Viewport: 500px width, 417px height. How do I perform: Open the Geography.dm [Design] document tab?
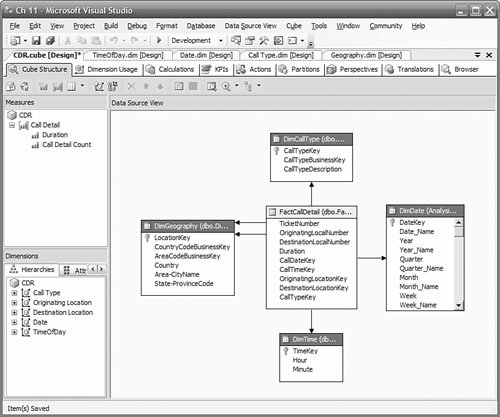(x=366, y=55)
